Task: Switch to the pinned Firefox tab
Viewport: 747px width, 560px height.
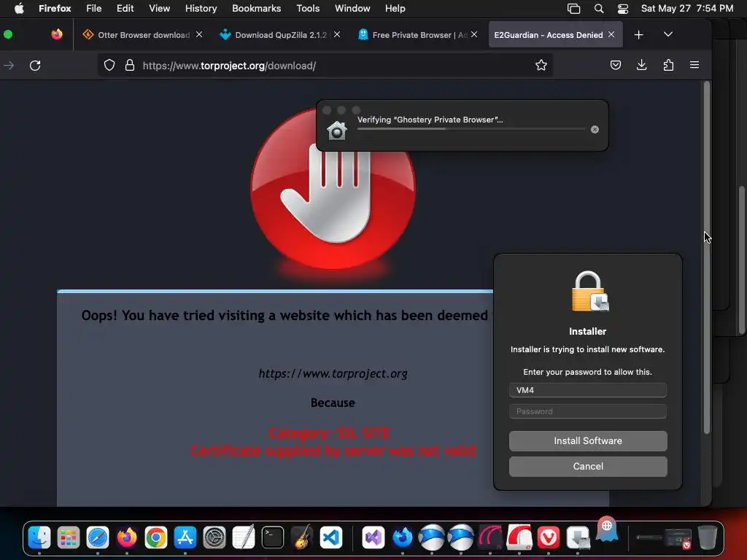Action: tap(57, 34)
